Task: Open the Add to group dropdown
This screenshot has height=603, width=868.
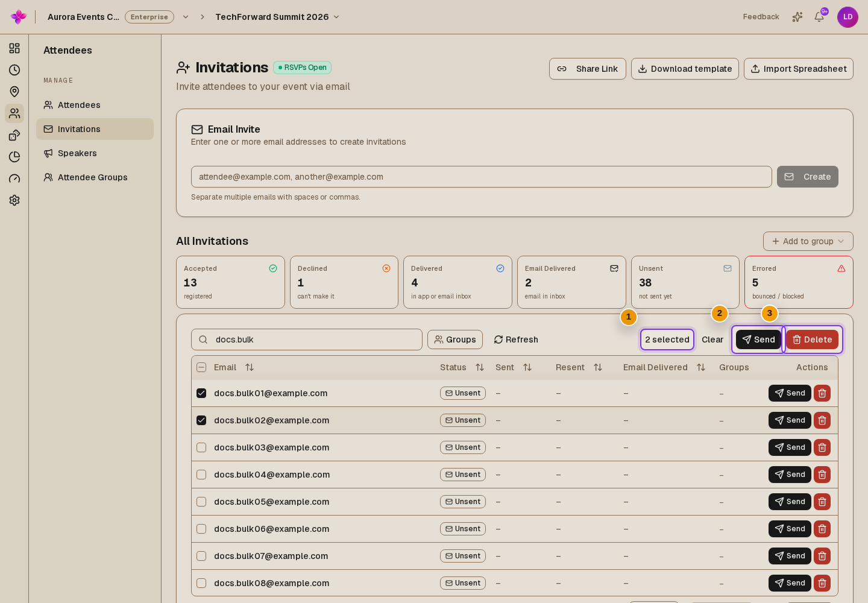Action: point(808,241)
